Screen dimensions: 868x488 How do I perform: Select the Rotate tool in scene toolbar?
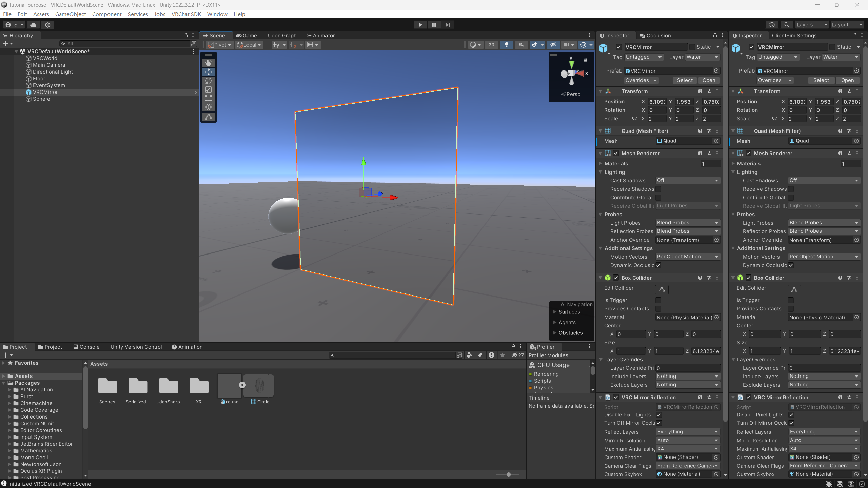coord(209,81)
